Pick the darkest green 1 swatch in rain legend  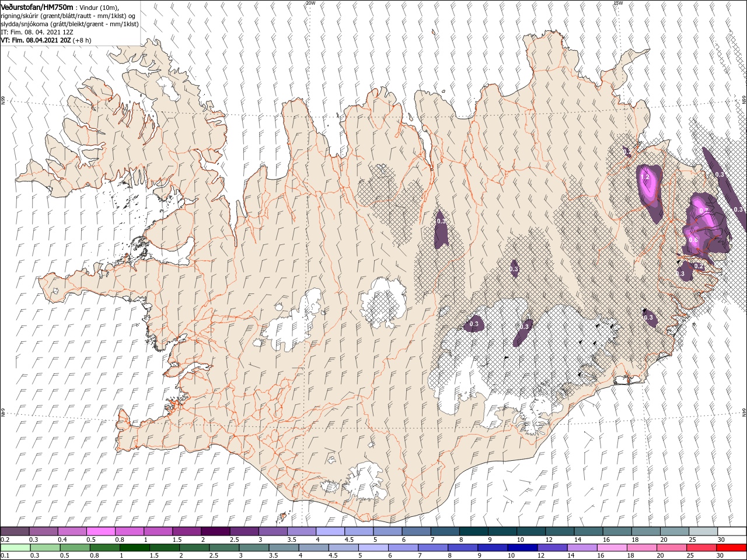(x=134, y=548)
